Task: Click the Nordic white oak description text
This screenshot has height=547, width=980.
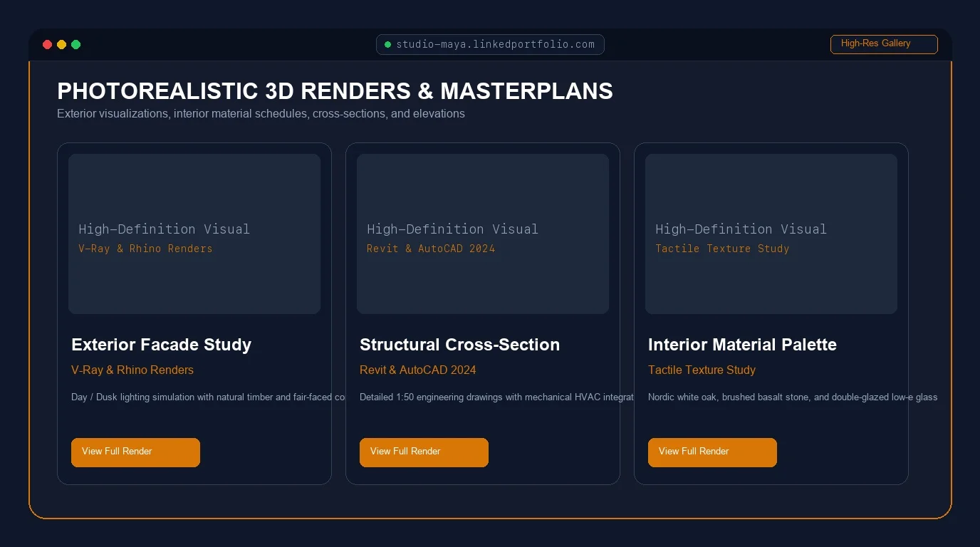Action: click(x=793, y=397)
